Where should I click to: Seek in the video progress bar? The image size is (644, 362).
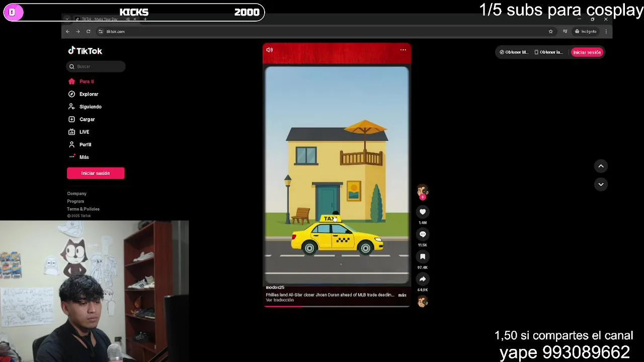tap(337, 306)
